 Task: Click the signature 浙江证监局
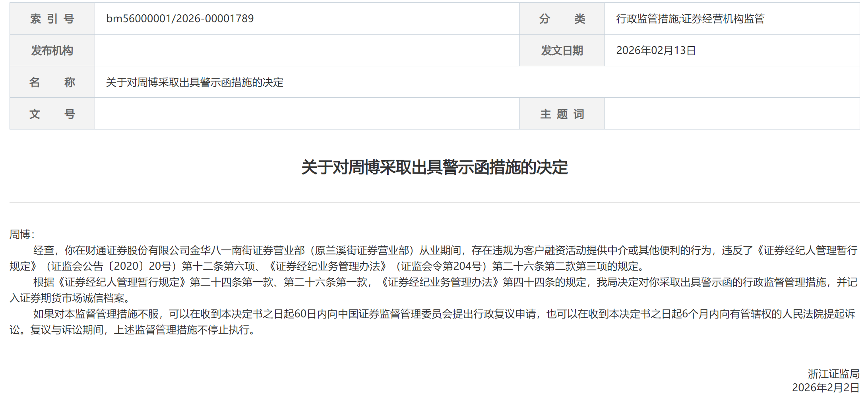click(833, 374)
